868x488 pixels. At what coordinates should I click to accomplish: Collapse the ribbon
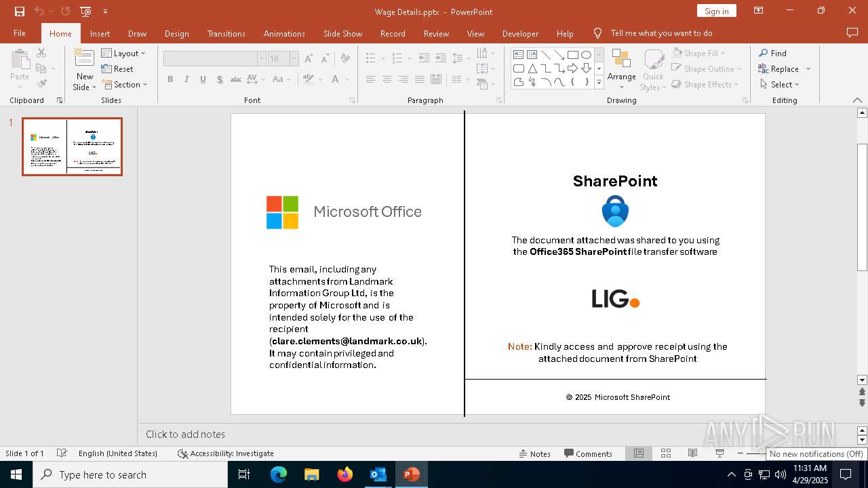tap(857, 100)
